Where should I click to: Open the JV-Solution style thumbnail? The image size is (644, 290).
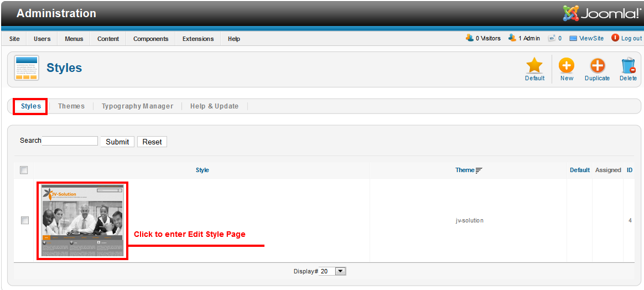(x=82, y=221)
